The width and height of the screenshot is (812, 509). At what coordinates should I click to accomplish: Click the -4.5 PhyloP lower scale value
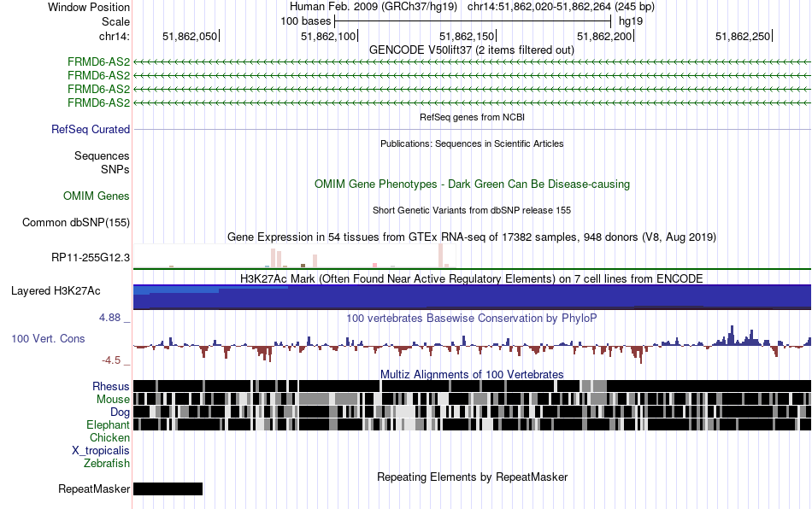pos(111,360)
